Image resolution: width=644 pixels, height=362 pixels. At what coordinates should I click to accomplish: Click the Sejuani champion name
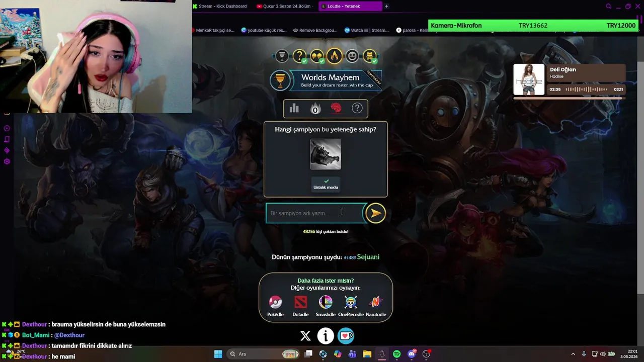pos(368,257)
